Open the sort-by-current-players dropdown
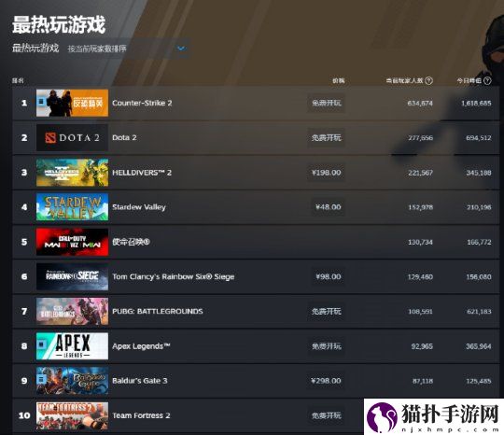This screenshot has width=504, height=435. [x=127, y=49]
